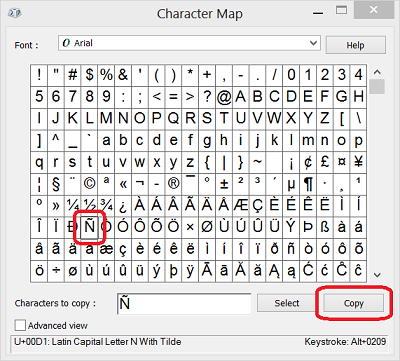400x361 pixels.
Task: Select the ¼ one quarter fraction
Action: (x=72, y=205)
